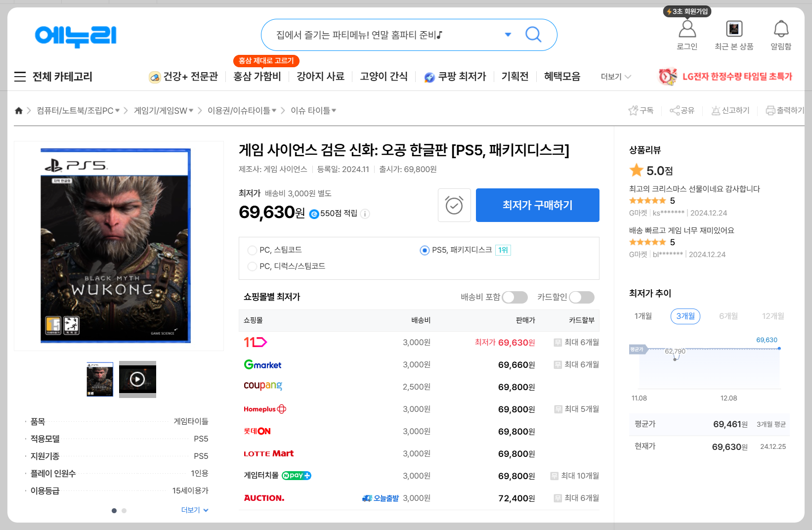Image resolution: width=812 pixels, height=530 pixels.
Task: Open the search suggestions dropdown arrow
Action: 508,35
